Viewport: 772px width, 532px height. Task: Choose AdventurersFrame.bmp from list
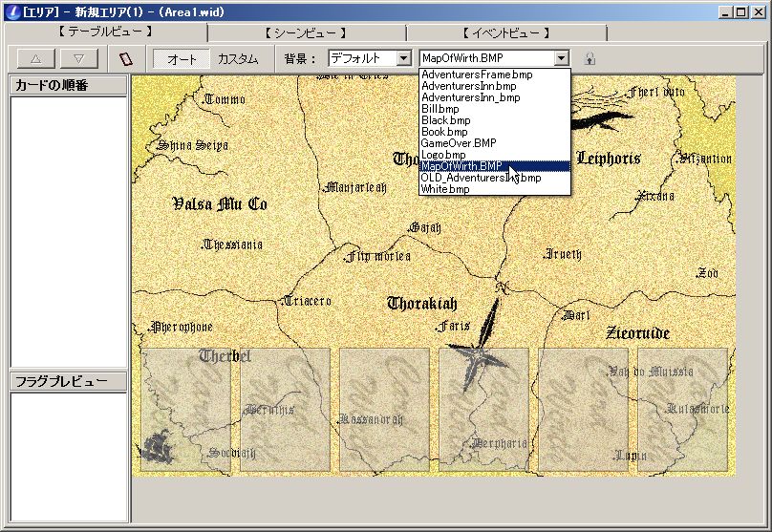[x=495, y=74]
